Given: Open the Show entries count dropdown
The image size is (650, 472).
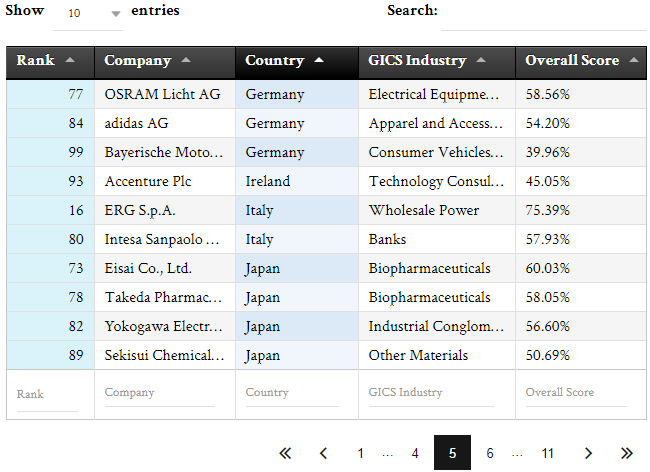Looking at the screenshot, I should (x=88, y=14).
